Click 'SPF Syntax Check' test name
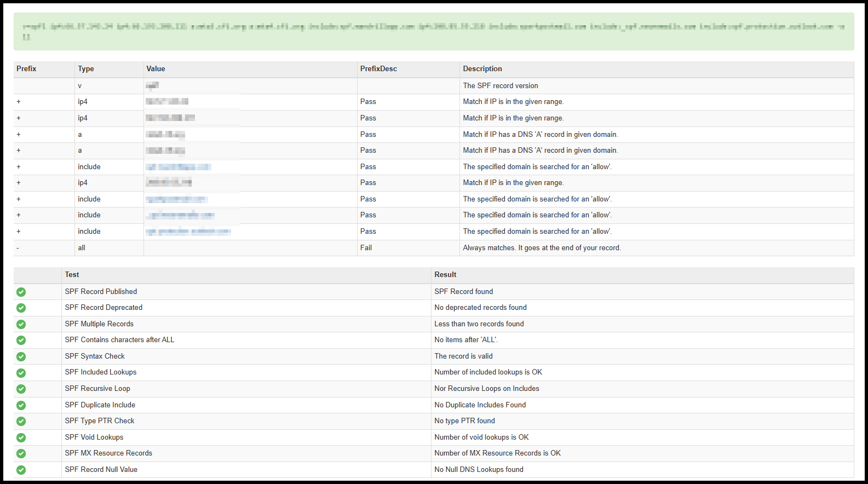 (95, 356)
